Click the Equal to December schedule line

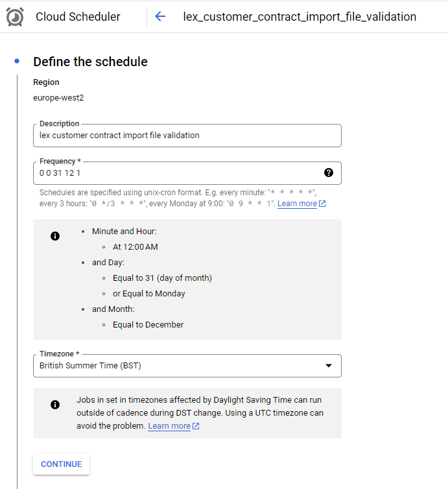pos(148,325)
